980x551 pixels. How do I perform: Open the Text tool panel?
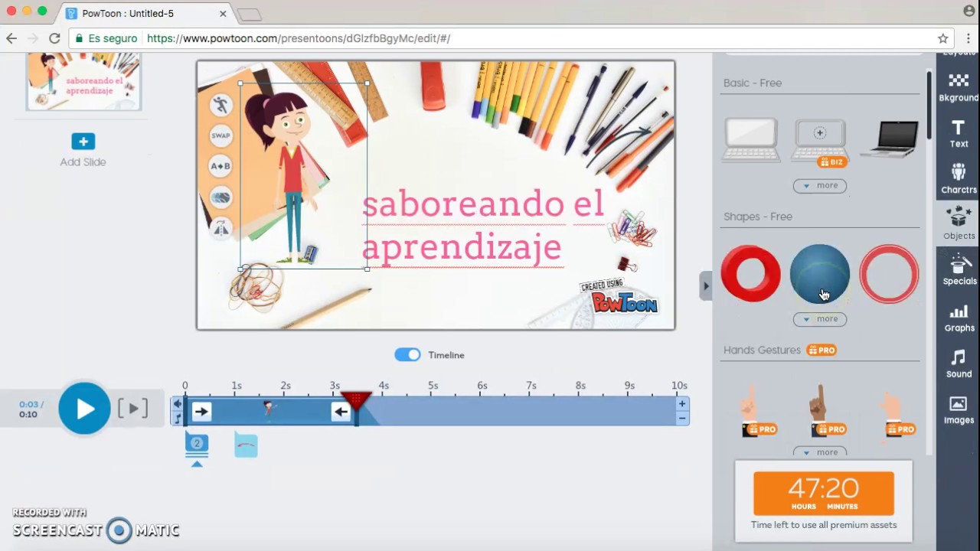pyautogui.click(x=959, y=133)
